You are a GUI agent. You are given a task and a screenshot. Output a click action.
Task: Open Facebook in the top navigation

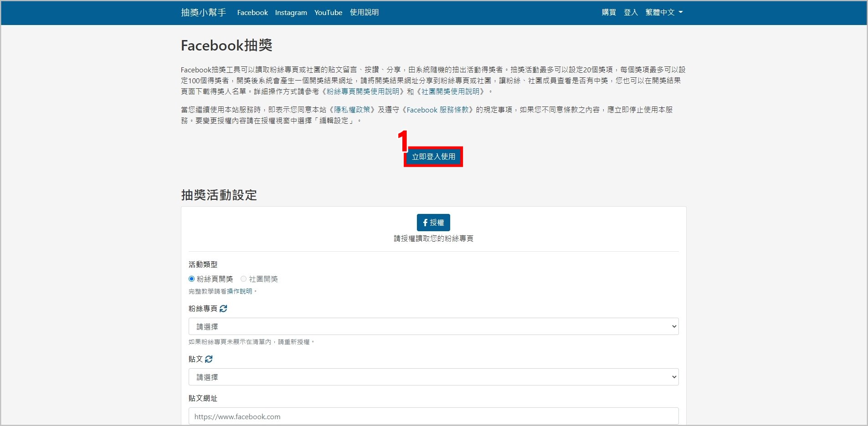click(252, 12)
